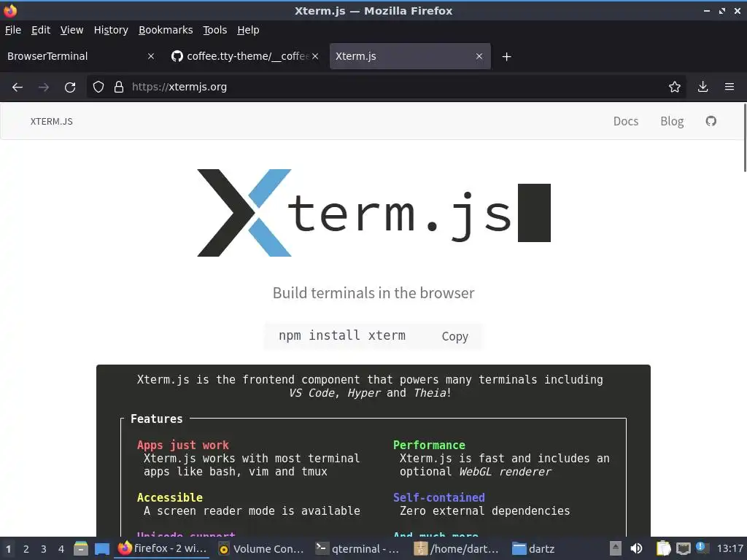The image size is (747, 560).
Task: Open the Help menu
Action: (x=248, y=30)
